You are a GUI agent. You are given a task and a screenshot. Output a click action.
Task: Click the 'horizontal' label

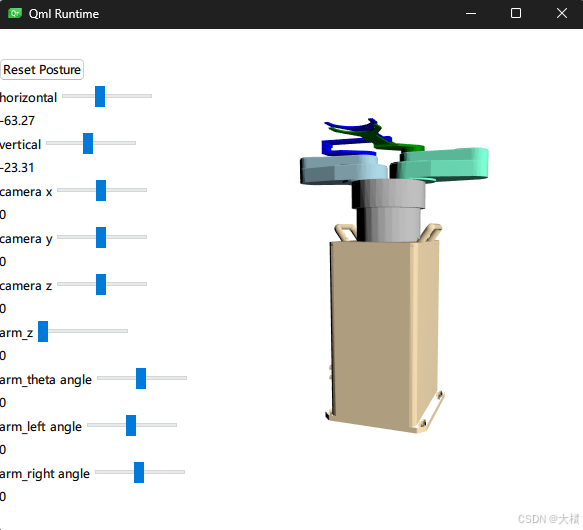(x=28, y=98)
